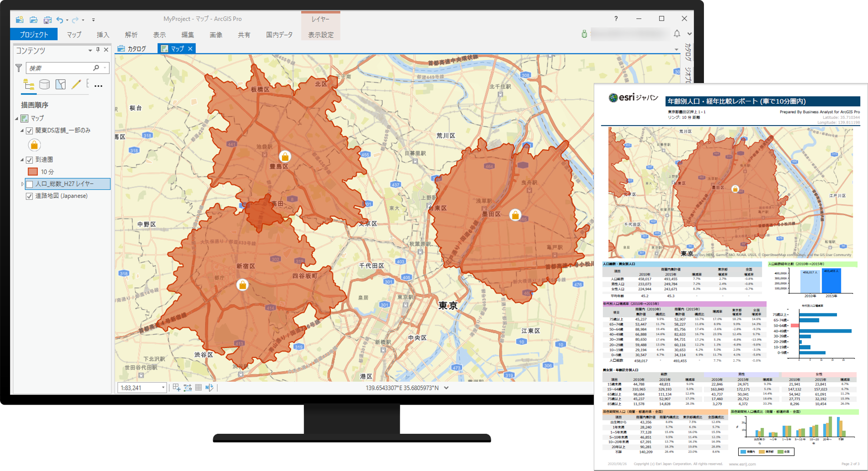Click the report map thumbnail image
868x471 pixels.
[730, 192]
